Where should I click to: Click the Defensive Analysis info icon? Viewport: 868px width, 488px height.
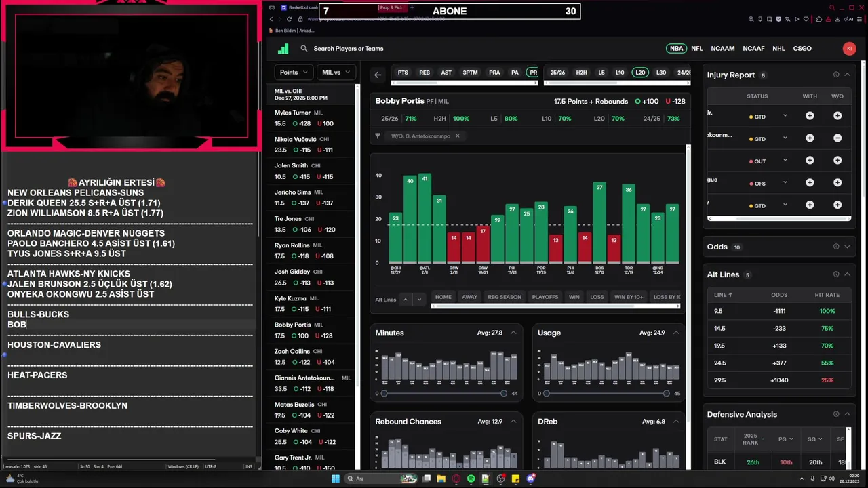(x=836, y=414)
